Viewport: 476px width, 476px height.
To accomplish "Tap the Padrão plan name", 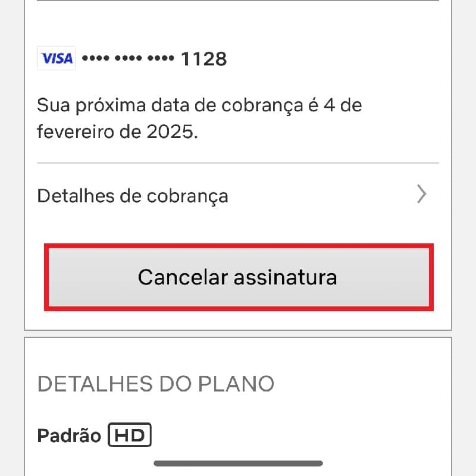I will point(69,436).
